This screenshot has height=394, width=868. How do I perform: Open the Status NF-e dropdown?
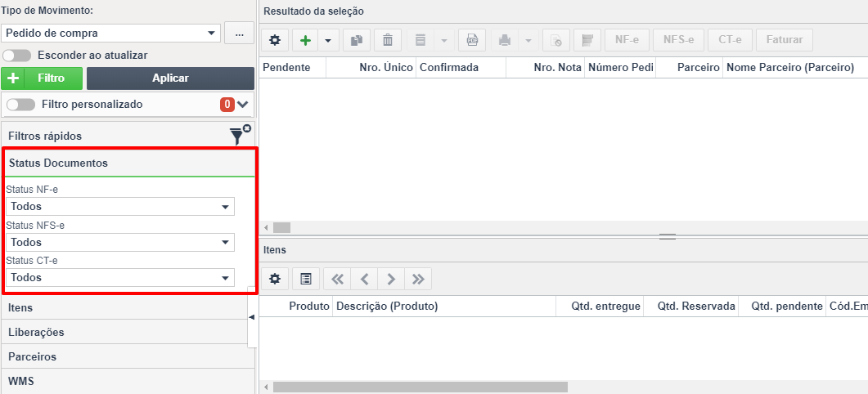tap(120, 207)
